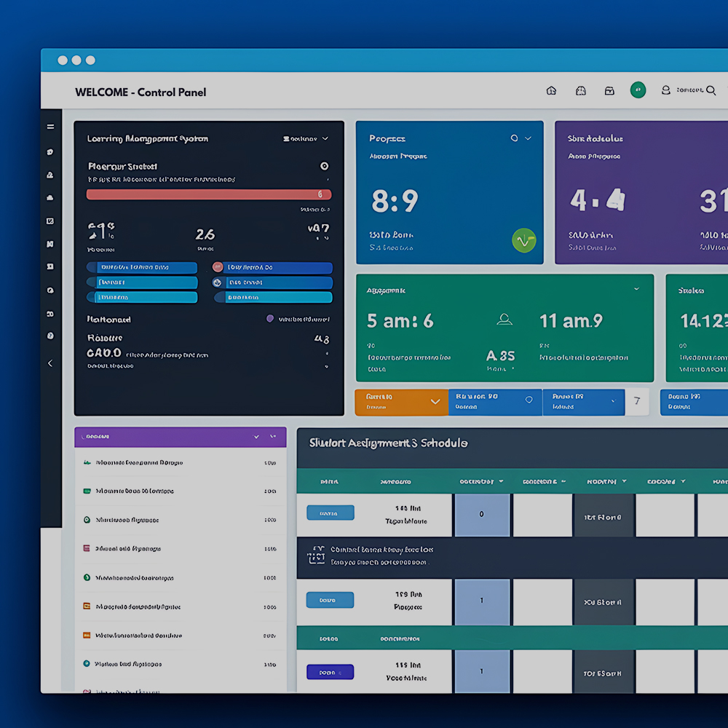This screenshot has width=728, height=728.
Task: Select the round indicator on the dark panel
Action: tap(324, 166)
